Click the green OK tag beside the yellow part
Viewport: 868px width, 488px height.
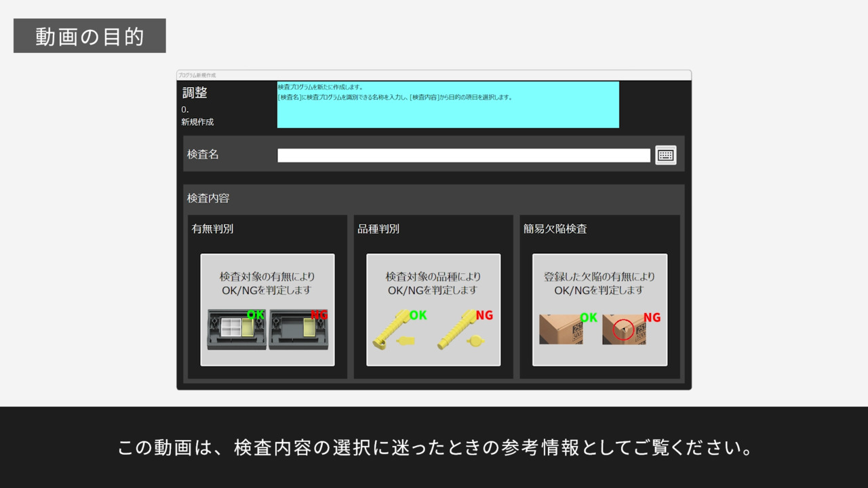pyautogui.click(x=418, y=315)
